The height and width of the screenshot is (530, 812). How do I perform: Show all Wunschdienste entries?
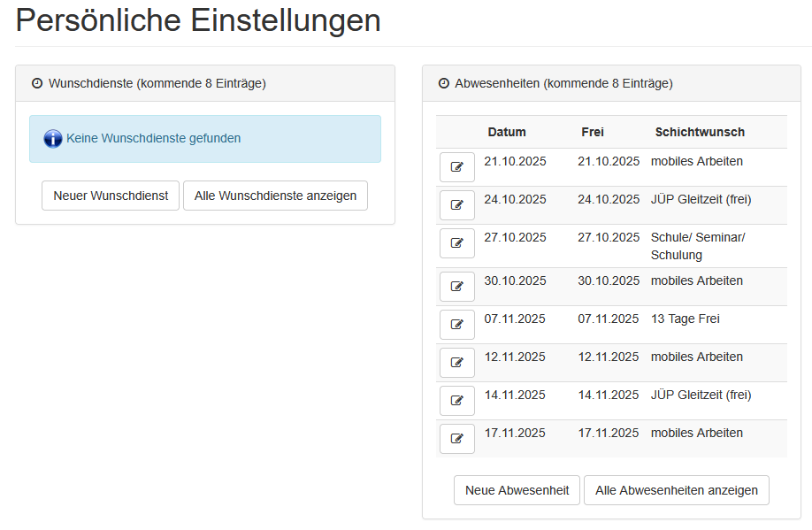[274, 196]
